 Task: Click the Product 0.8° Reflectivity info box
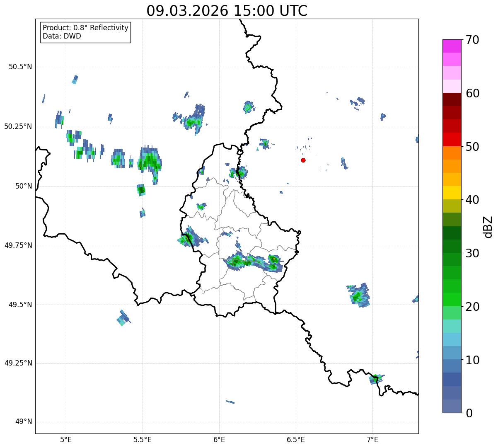85,32
